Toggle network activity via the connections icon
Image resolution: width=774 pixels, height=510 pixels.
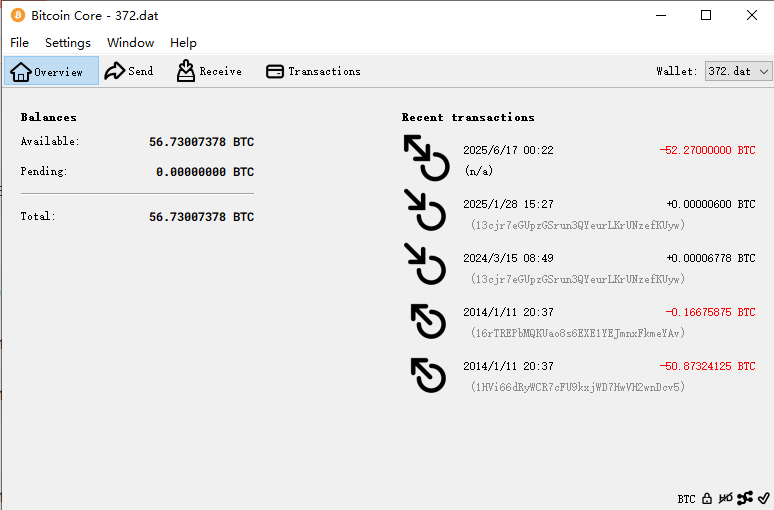[745, 498]
